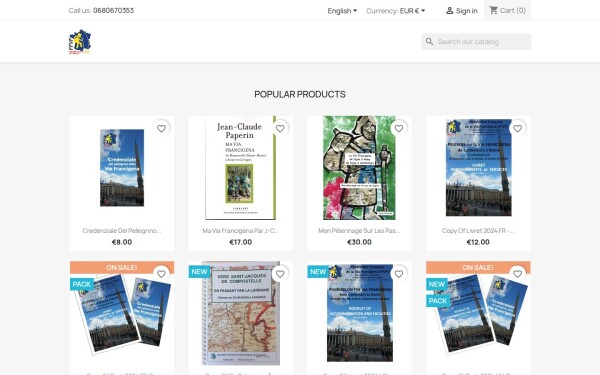
Task: Open Jean-Claude Paperin book cover thumbnail
Action: 241,168
